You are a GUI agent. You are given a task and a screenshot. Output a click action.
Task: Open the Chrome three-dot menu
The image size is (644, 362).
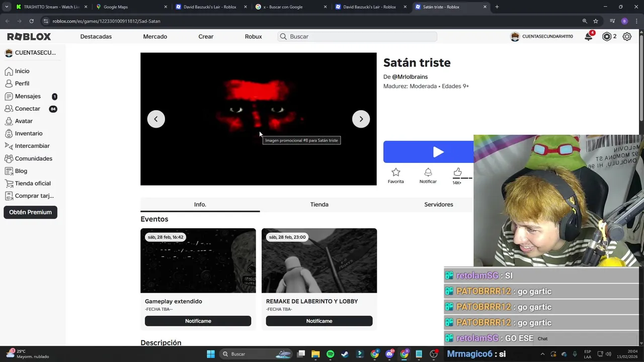tap(636, 21)
